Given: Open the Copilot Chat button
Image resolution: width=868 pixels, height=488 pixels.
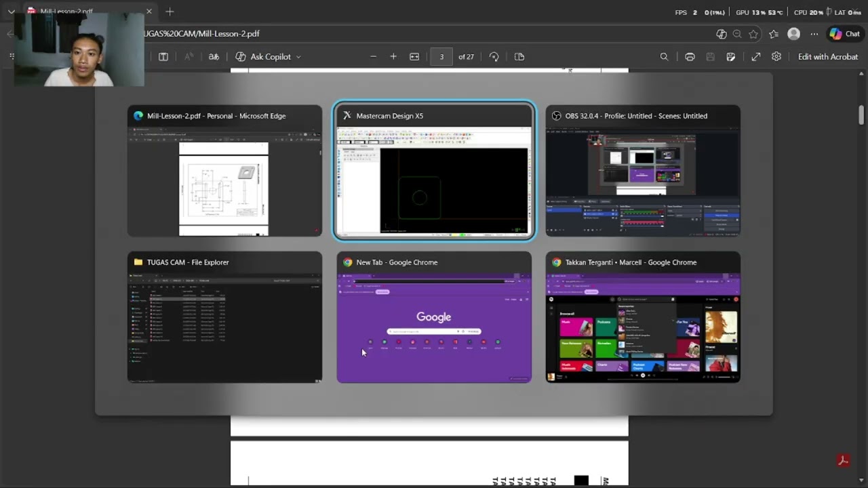Looking at the screenshot, I should coord(844,34).
